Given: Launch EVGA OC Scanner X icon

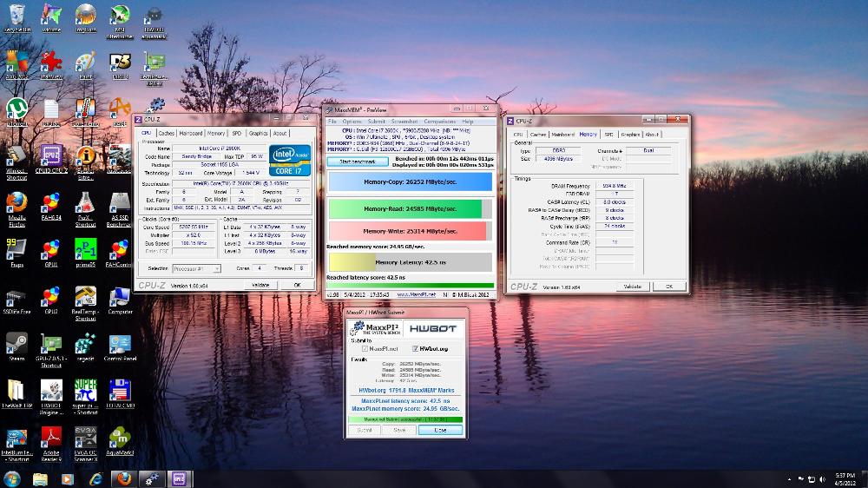Looking at the screenshot, I should [x=86, y=444].
